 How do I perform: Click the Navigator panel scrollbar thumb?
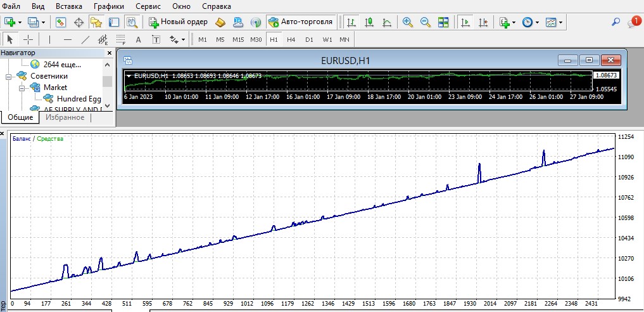(107, 81)
